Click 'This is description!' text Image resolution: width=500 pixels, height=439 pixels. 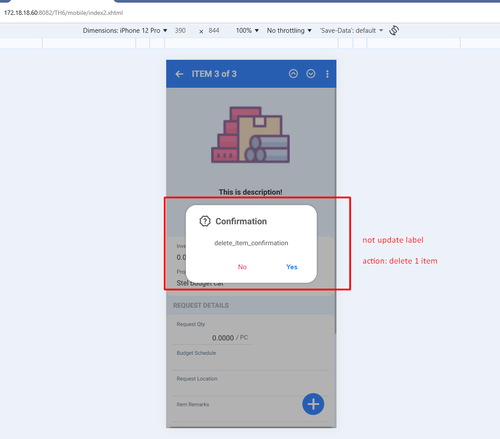pyautogui.click(x=250, y=192)
